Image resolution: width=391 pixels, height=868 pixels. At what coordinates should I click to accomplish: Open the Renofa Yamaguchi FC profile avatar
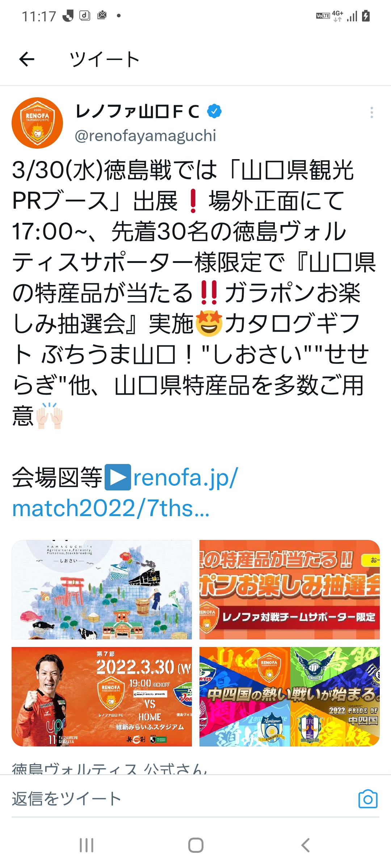37,123
